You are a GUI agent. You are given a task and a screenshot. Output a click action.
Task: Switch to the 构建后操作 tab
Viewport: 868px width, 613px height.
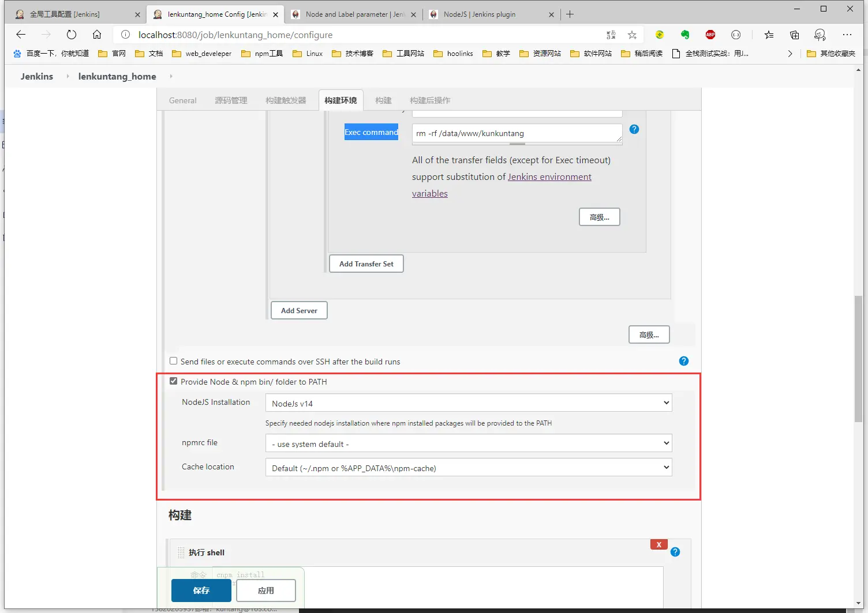point(430,100)
